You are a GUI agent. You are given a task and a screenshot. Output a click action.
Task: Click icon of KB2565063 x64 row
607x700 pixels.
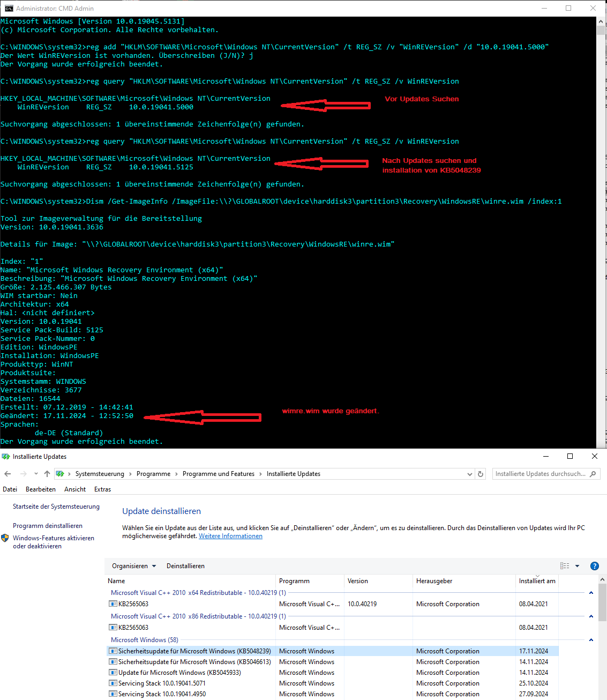pos(113,604)
